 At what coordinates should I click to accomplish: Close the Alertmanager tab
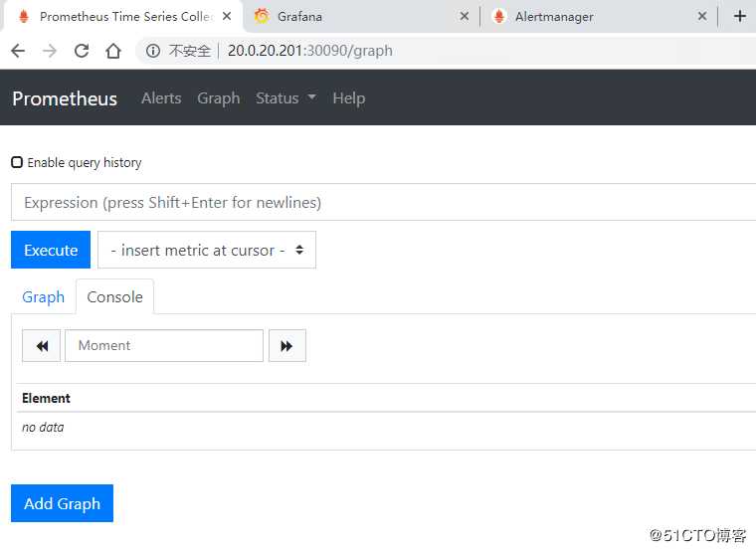pos(702,16)
